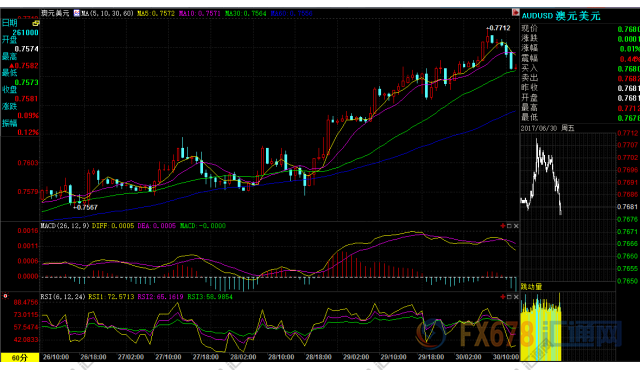Click the yellow lock icon next to 日期
The width and height of the screenshot is (640, 370).
coord(36,24)
